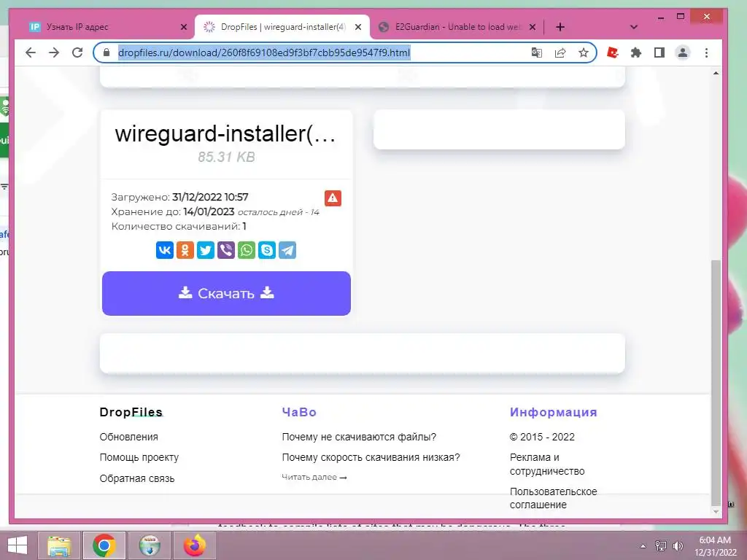Open a new browser tab
Viewport: 747px width, 560px height.
coord(560,27)
